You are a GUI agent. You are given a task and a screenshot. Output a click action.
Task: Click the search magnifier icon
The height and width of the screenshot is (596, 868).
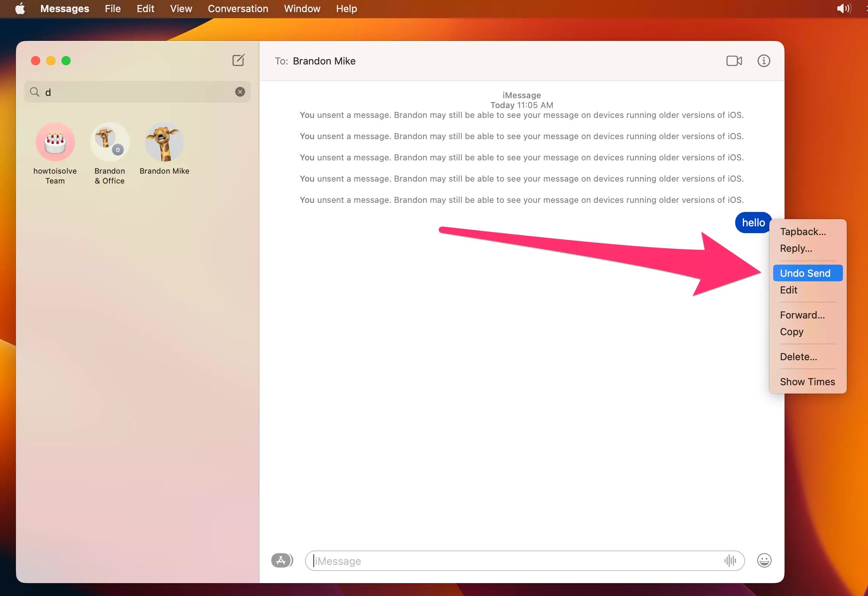click(34, 92)
